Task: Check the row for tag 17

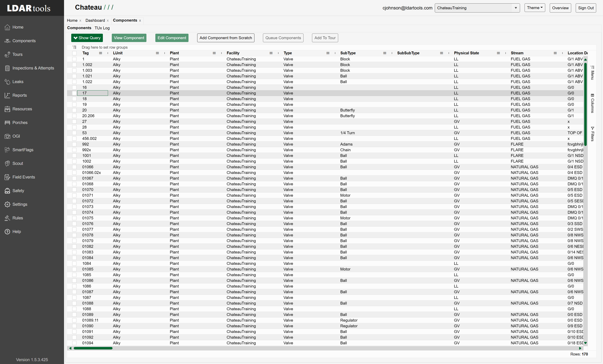Action: click(74, 93)
